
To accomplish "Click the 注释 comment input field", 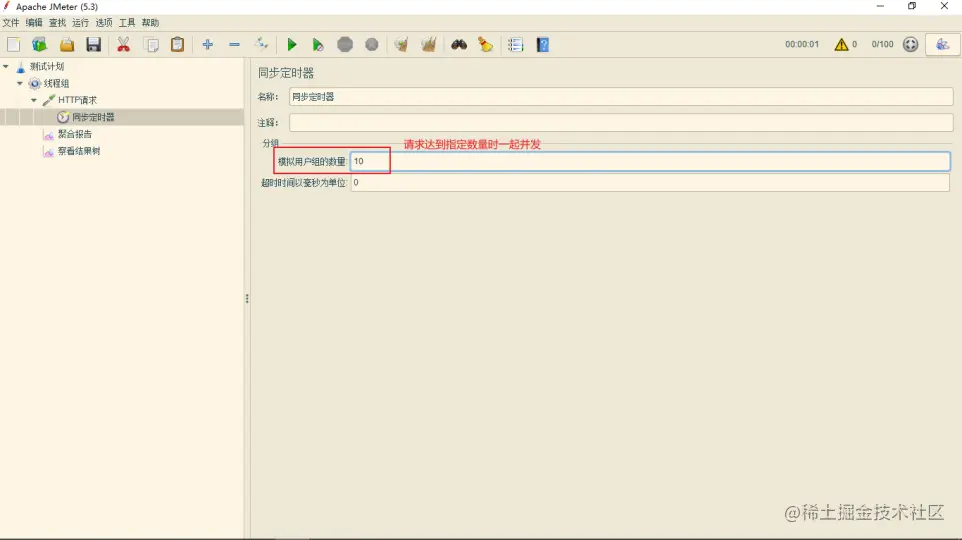I will point(621,122).
